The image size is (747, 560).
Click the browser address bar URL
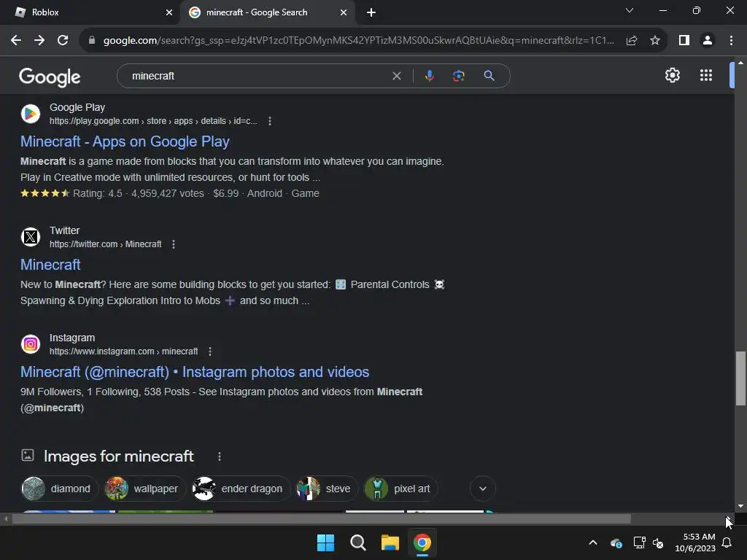click(x=358, y=41)
